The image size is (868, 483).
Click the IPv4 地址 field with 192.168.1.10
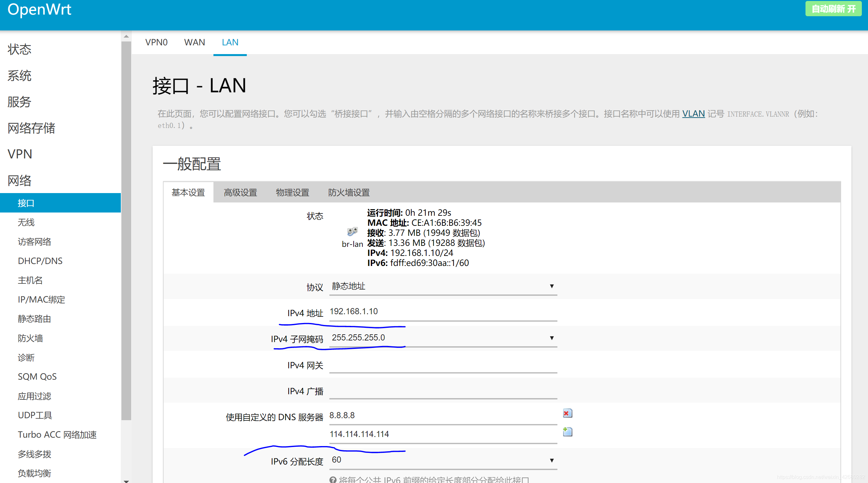coord(443,312)
